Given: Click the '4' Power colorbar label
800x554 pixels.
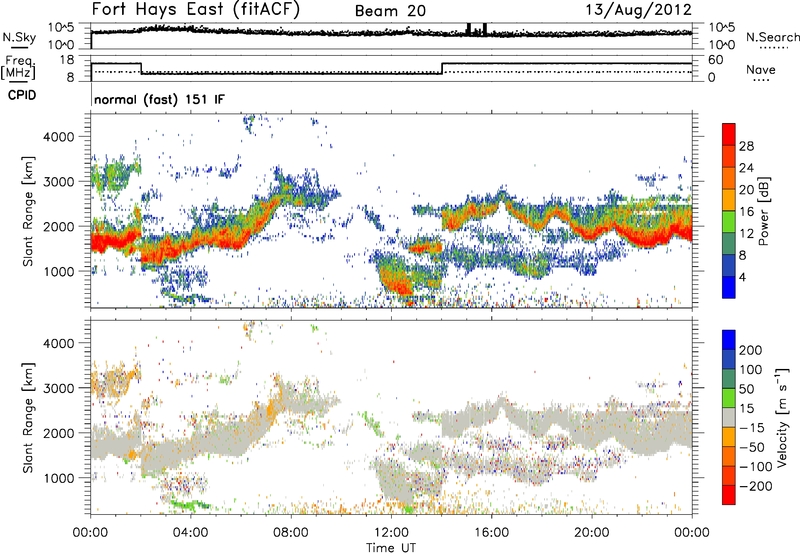Looking at the screenshot, I should point(742,277).
